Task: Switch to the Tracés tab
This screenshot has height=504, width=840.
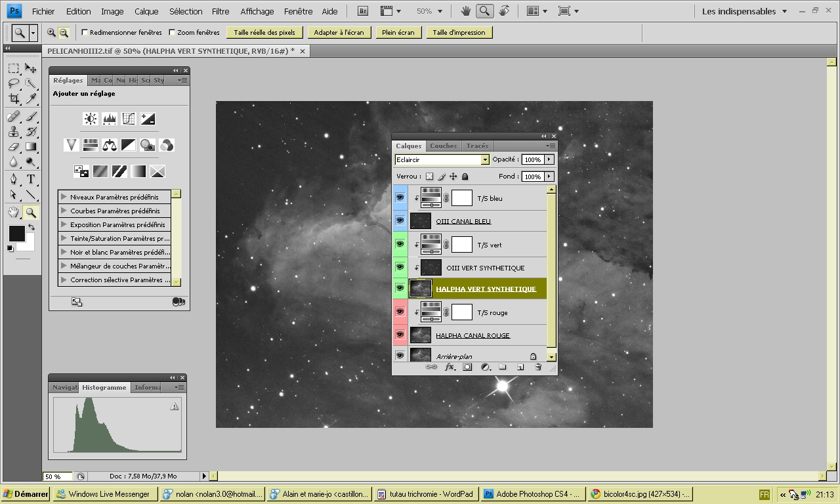Action: pyautogui.click(x=477, y=146)
